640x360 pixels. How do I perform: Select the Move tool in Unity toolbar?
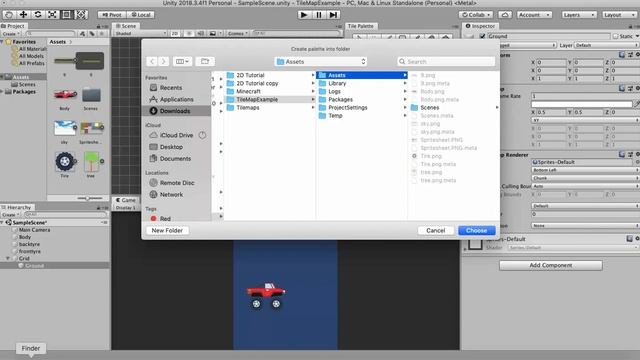(x=23, y=15)
